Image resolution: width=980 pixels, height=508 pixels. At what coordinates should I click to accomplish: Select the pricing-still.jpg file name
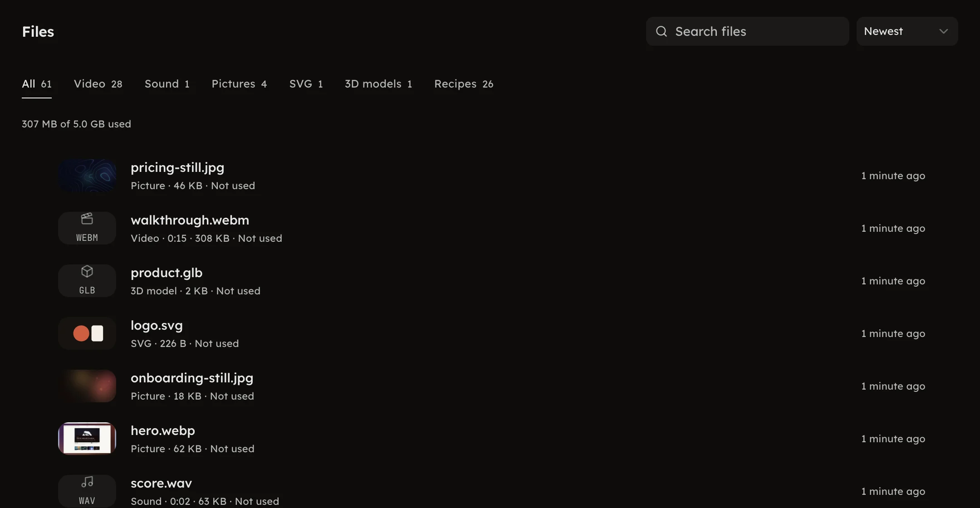tap(177, 168)
